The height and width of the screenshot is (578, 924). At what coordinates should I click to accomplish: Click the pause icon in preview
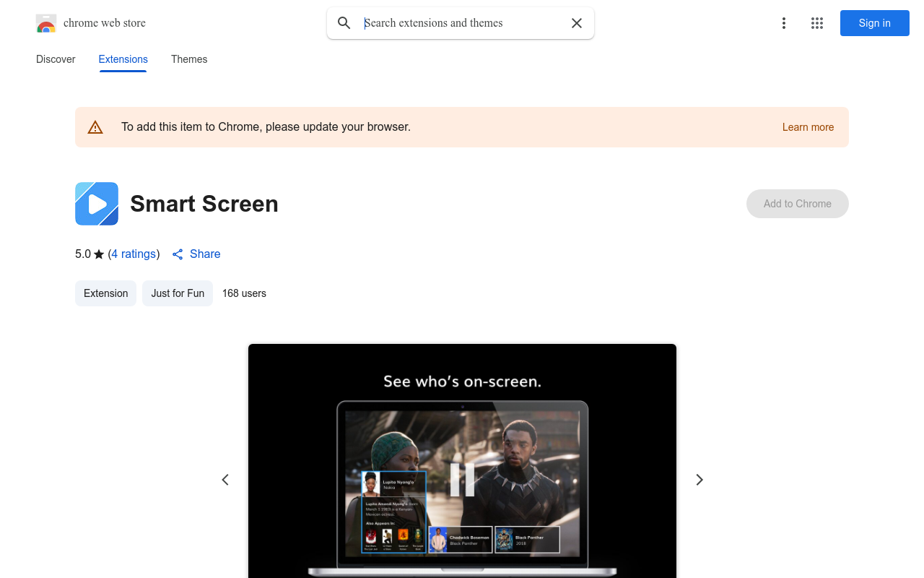point(462,480)
